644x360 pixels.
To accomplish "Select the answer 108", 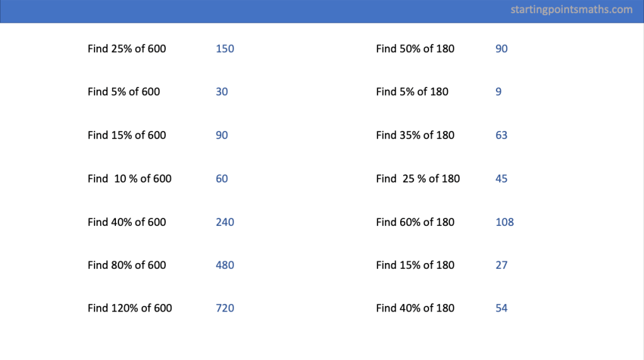I will click(x=504, y=222).
